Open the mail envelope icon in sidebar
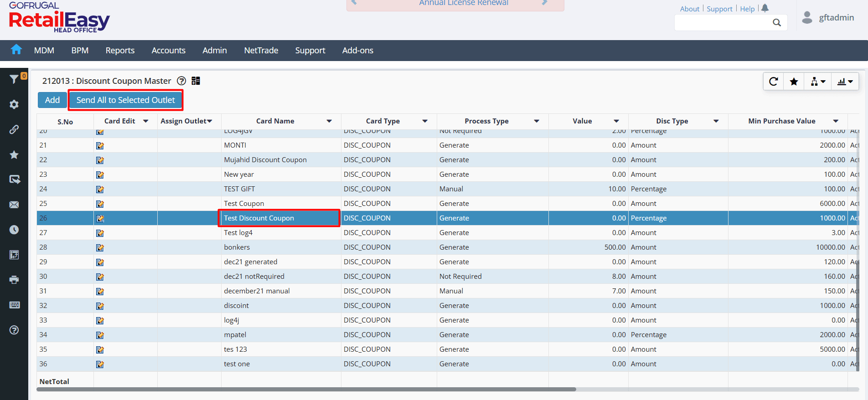Image resolution: width=868 pixels, height=400 pixels. click(x=14, y=205)
